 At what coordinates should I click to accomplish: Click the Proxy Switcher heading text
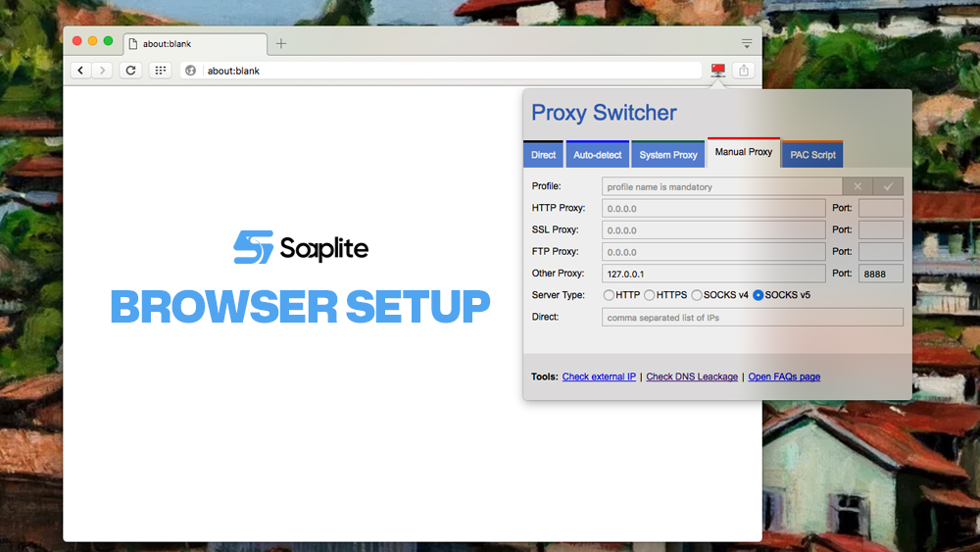coord(604,113)
